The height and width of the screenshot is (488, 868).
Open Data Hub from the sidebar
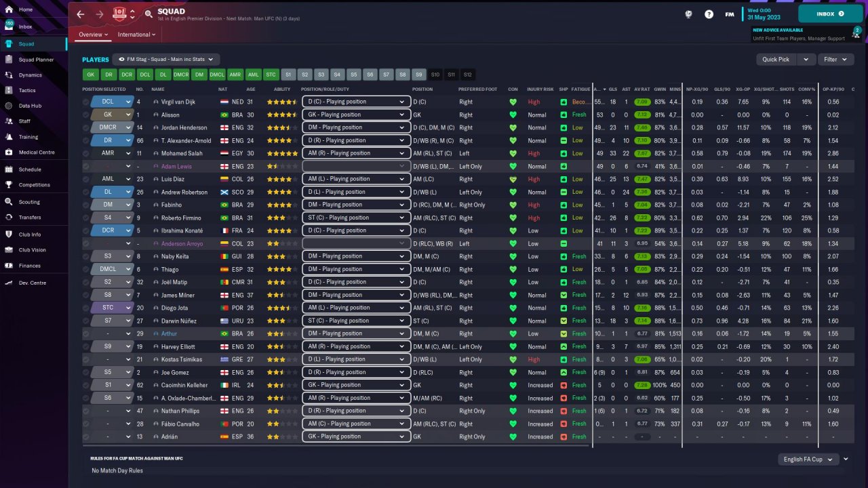(30, 106)
